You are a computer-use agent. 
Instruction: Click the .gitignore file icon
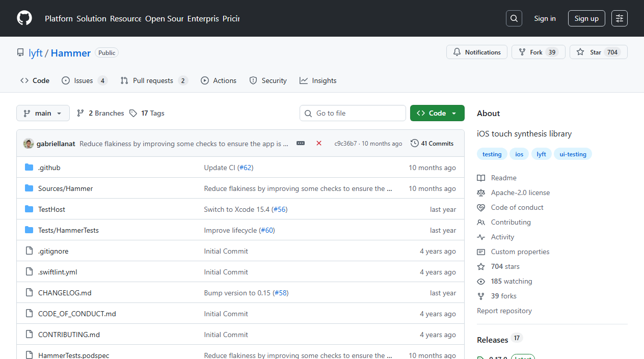pyautogui.click(x=29, y=251)
